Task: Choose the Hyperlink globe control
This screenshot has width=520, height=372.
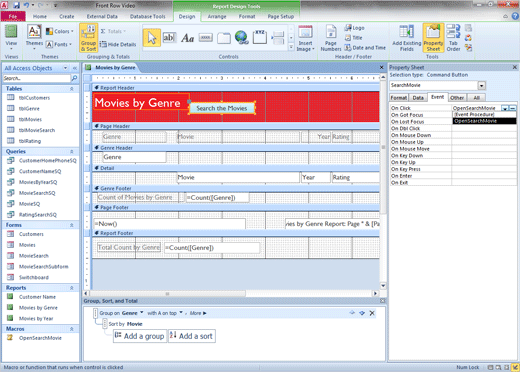Action: click(242, 38)
